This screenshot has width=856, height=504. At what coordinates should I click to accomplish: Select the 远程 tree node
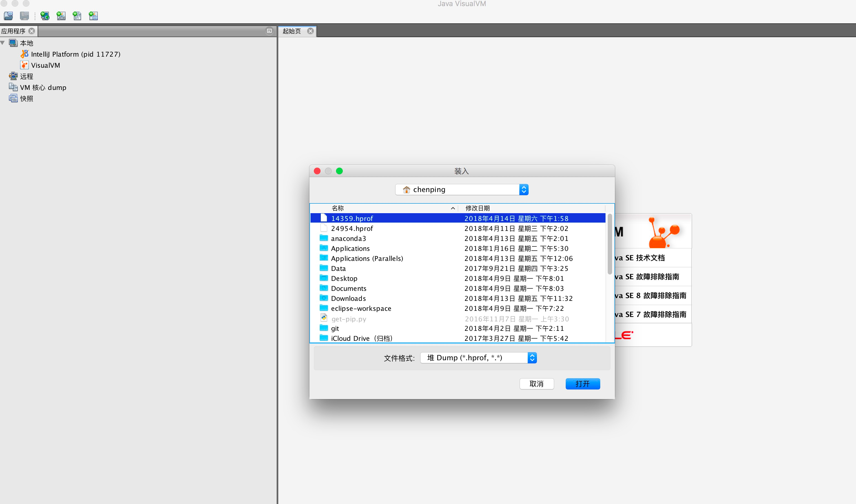[26, 76]
